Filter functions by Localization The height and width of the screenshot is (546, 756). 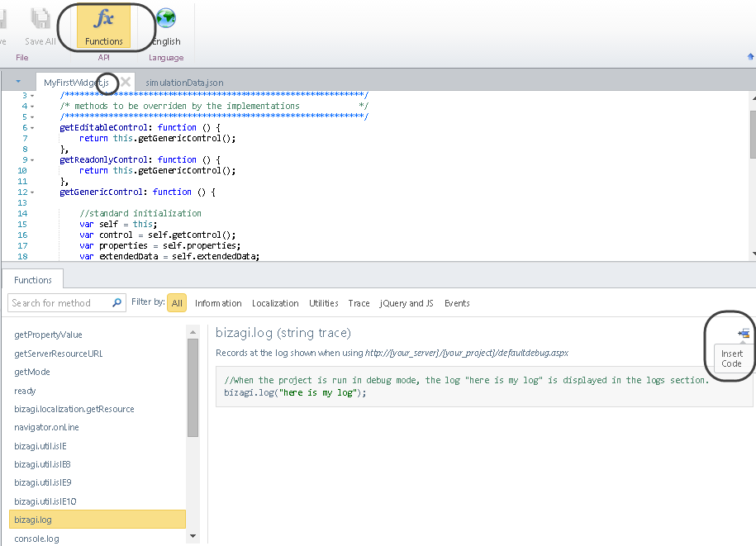(x=275, y=303)
